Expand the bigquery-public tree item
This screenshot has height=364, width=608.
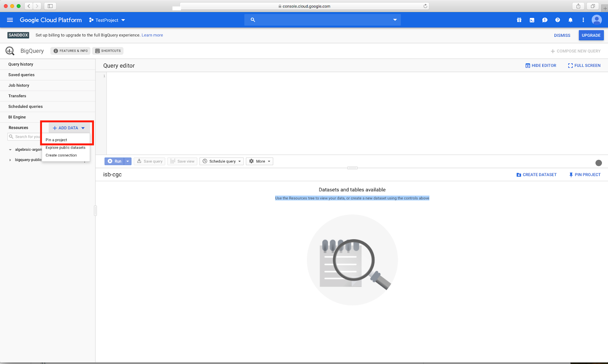click(x=10, y=160)
